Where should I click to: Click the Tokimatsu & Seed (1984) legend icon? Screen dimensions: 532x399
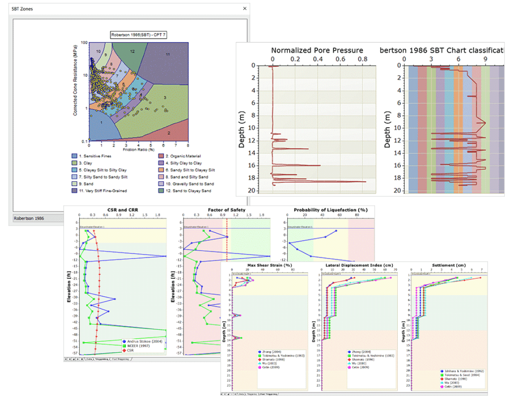(442, 375)
